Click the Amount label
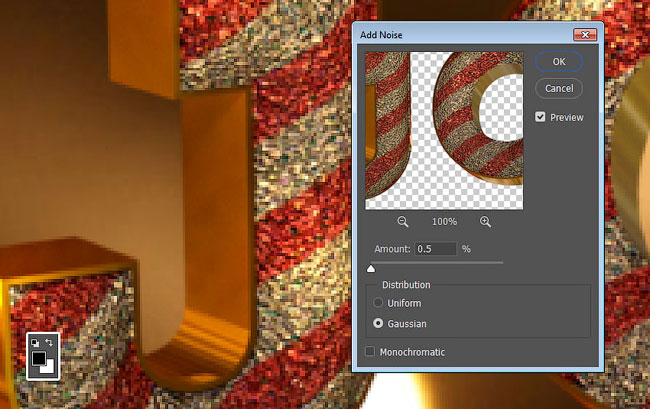The height and width of the screenshot is (409, 650). [x=392, y=249]
